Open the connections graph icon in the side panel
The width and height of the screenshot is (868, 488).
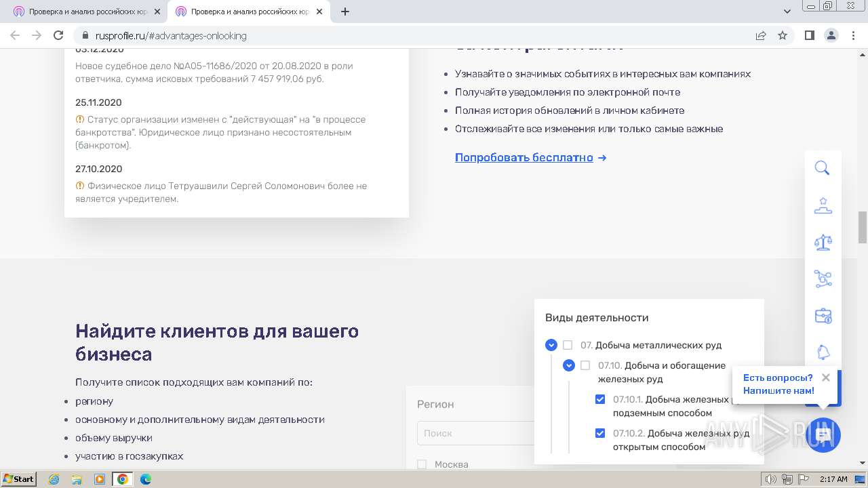click(x=823, y=279)
